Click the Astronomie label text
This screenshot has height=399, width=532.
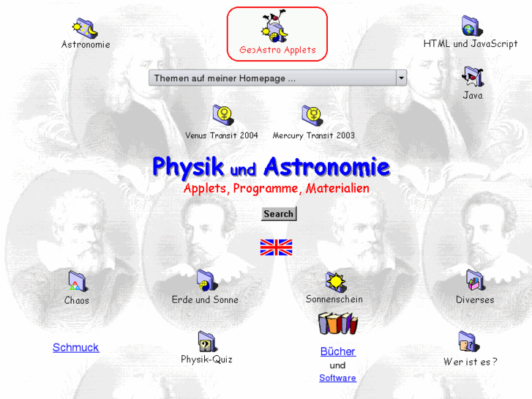pos(86,45)
